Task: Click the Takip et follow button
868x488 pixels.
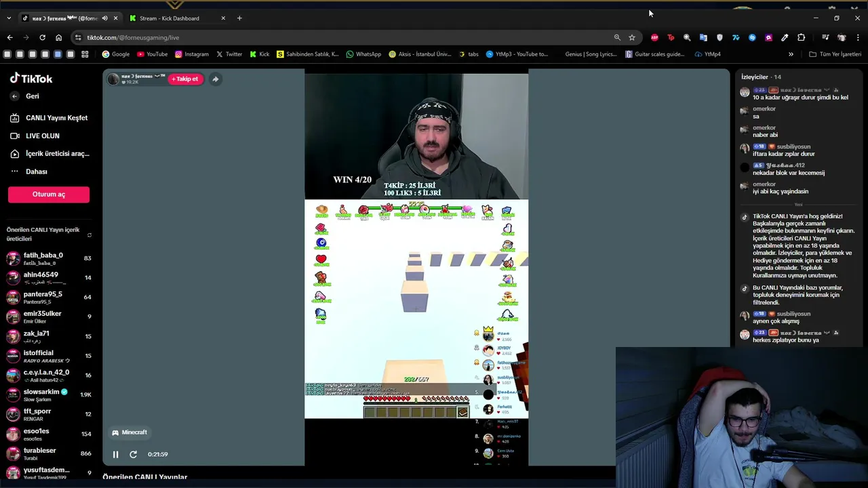Action: pos(185,79)
